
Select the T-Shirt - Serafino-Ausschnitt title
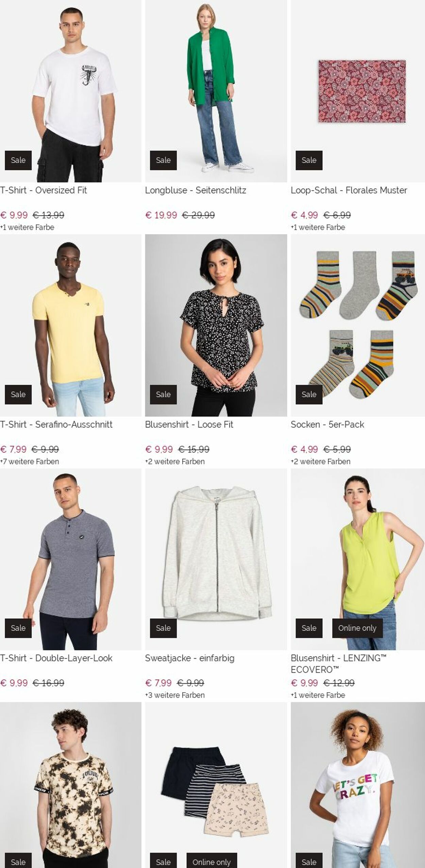pyautogui.click(x=56, y=424)
